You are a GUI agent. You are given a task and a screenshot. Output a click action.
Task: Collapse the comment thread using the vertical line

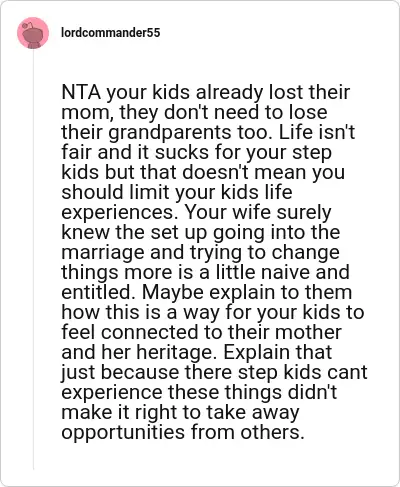tap(33, 259)
